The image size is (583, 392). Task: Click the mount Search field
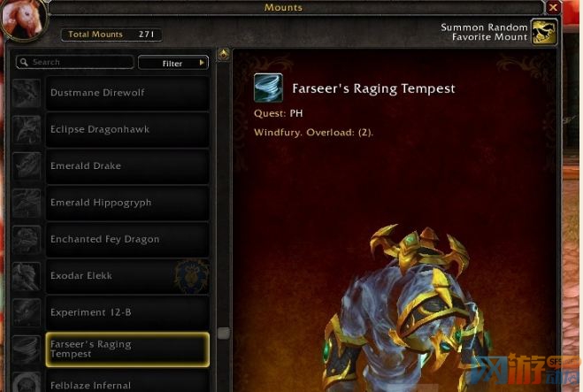pyautogui.click(x=74, y=62)
